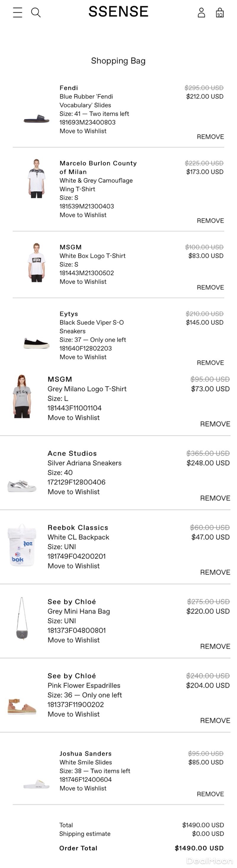
Task: Remove the Fendi slides from bag
Action: coord(210,137)
